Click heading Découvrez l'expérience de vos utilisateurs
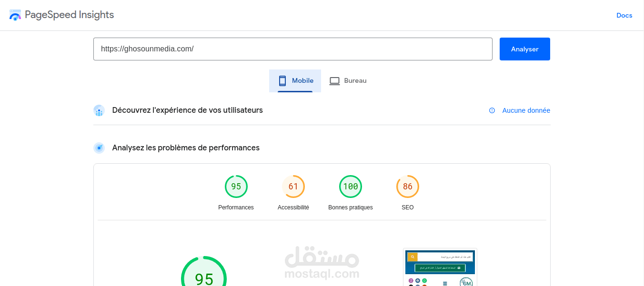This screenshot has height=286, width=644. pos(188,110)
